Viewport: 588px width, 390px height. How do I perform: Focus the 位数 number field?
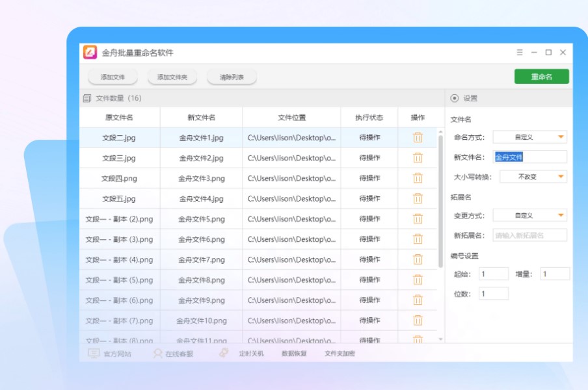coord(494,294)
